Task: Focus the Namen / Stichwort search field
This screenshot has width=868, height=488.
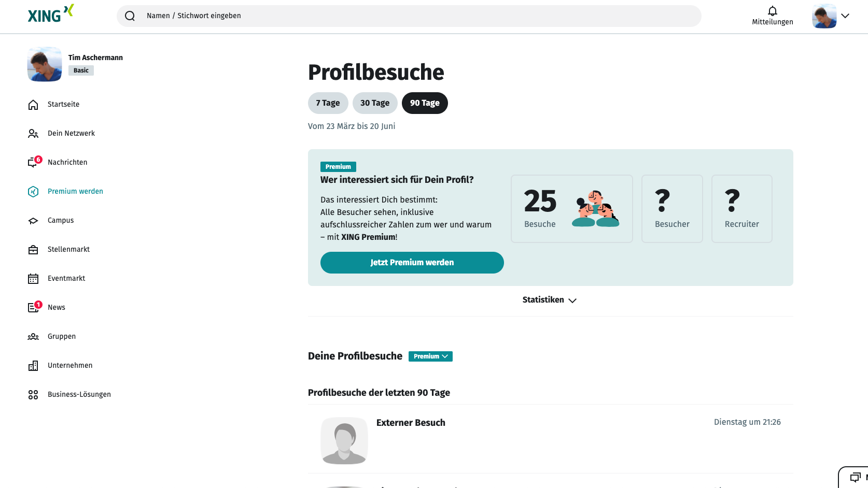Action: 409,16
